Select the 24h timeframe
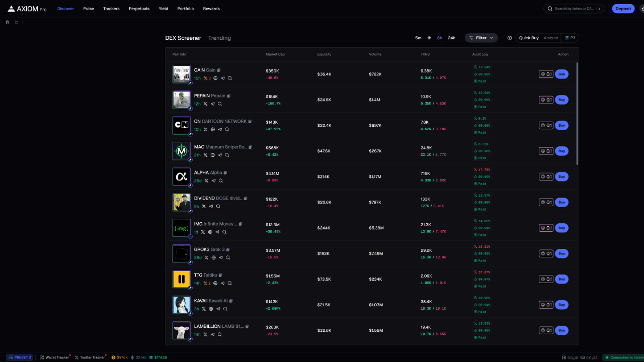 tap(451, 38)
